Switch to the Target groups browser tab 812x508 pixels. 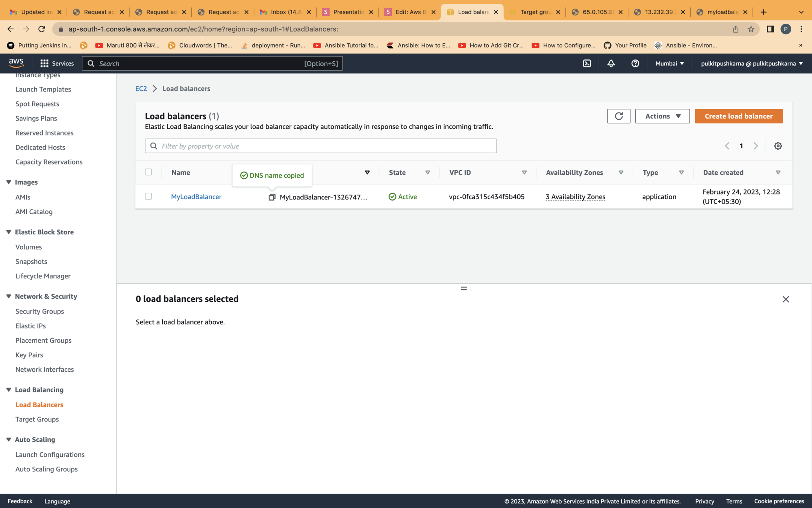click(x=534, y=12)
